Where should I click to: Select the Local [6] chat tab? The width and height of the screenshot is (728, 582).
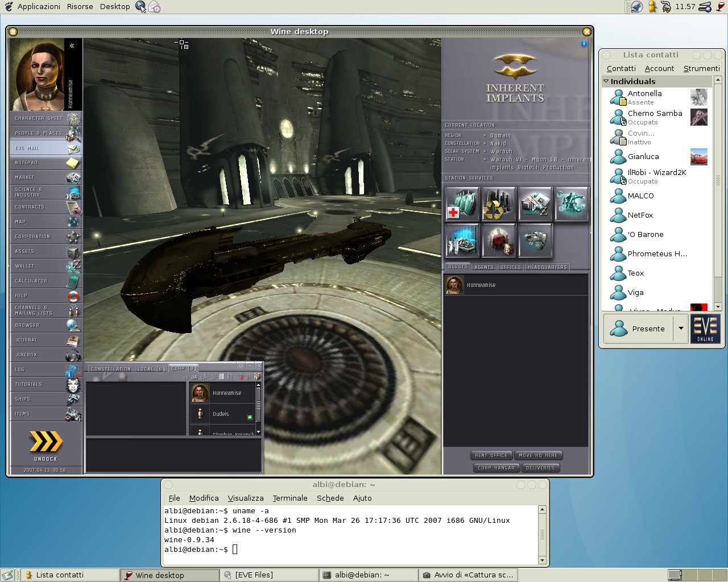[x=151, y=369]
